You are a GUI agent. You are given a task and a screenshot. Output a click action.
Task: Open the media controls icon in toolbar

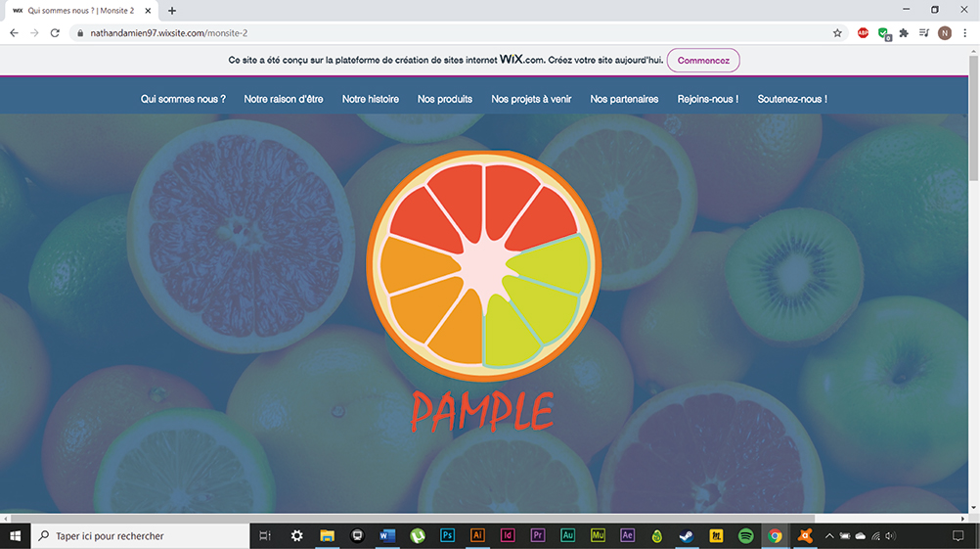tap(924, 32)
